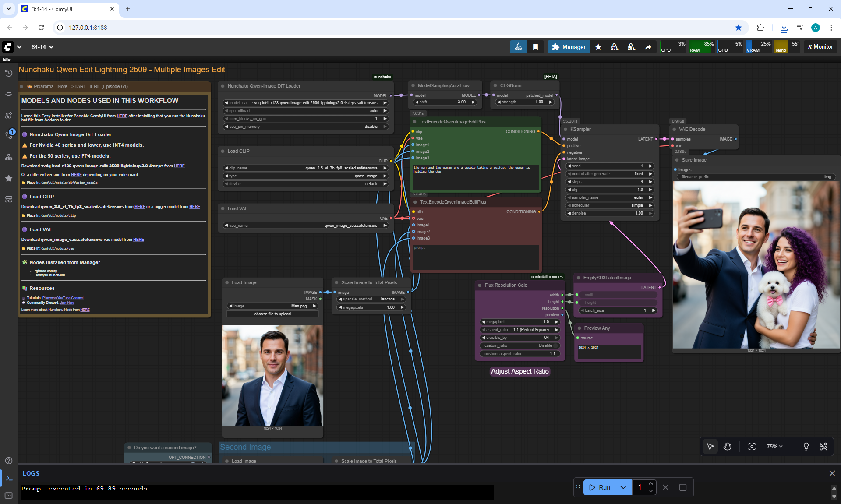The width and height of the screenshot is (841, 504).
Task: Open the 64-14 workflow name dropdown
Action: (42, 47)
